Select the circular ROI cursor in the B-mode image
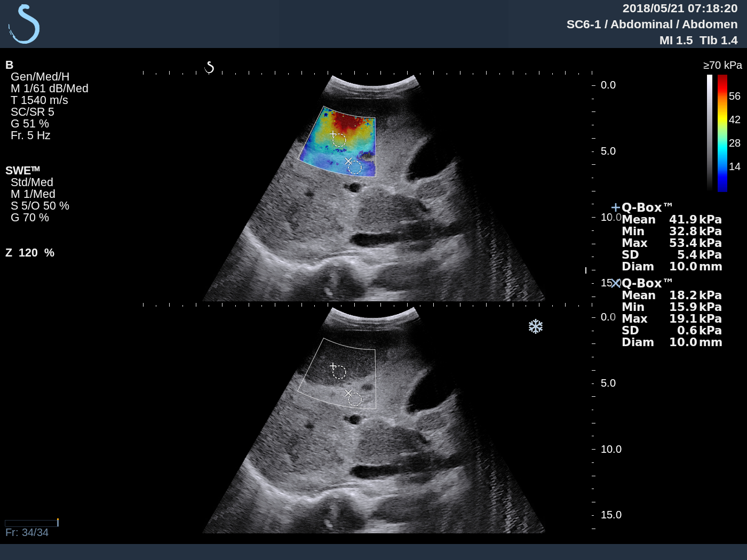The width and height of the screenshot is (747, 560). 339,371
